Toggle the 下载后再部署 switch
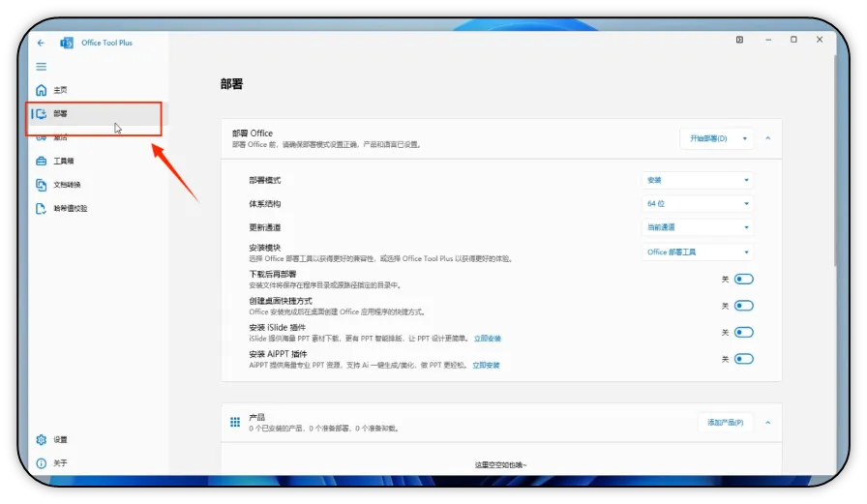 744,279
